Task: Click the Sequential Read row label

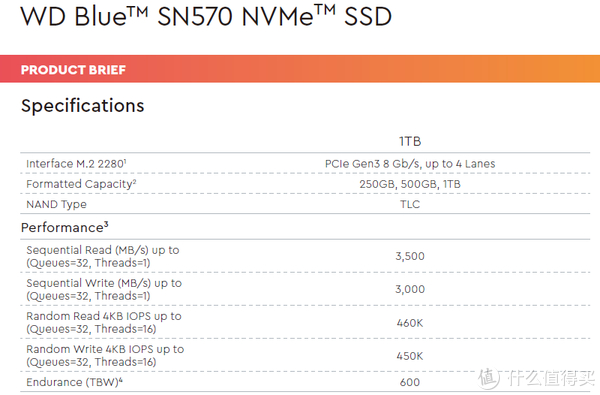Action: pyautogui.click(x=103, y=256)
